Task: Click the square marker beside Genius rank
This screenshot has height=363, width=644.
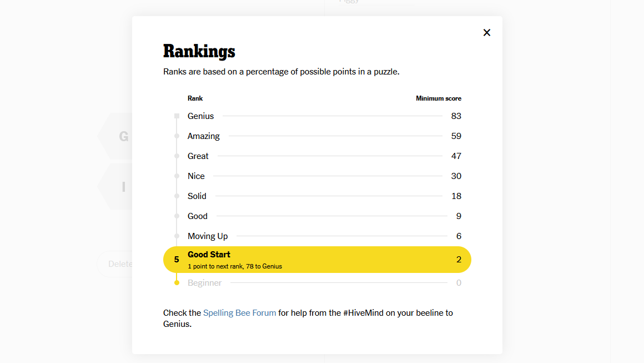Action: click(177, 116)
